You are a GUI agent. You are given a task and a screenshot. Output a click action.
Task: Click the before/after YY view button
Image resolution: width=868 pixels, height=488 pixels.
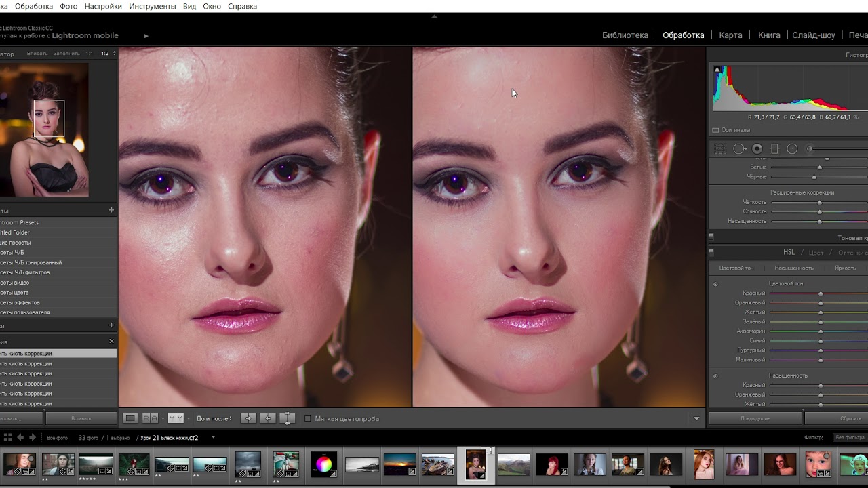(176, 418)
